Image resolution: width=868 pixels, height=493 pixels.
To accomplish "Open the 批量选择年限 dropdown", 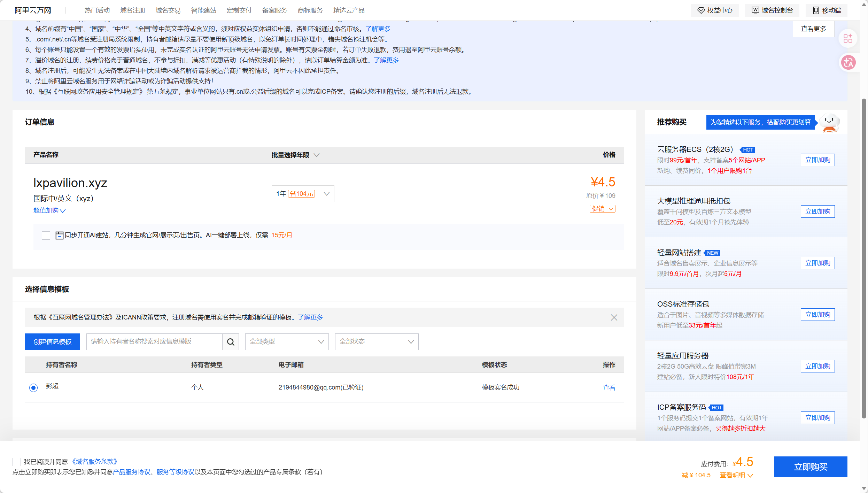I will (295, 155).
